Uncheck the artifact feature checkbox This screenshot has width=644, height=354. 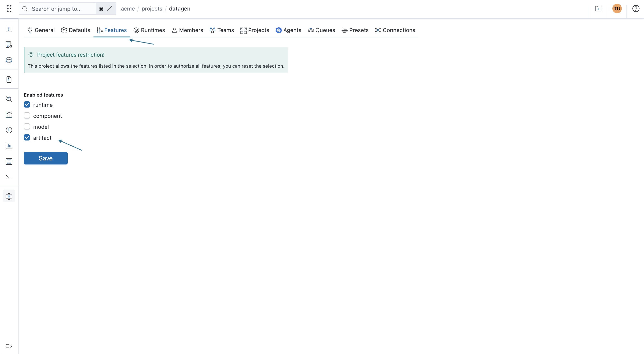[x=27, y=137]
